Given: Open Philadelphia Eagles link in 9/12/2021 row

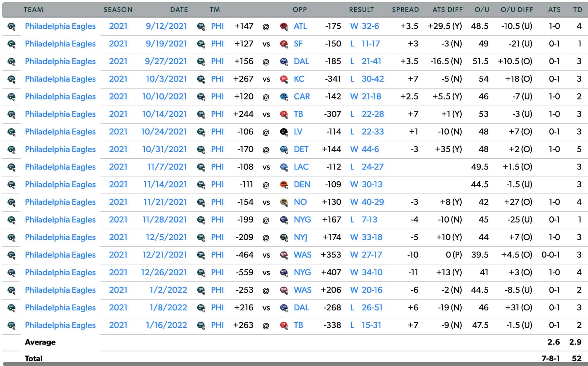Looking at the screenshot, I should (60, 26).
